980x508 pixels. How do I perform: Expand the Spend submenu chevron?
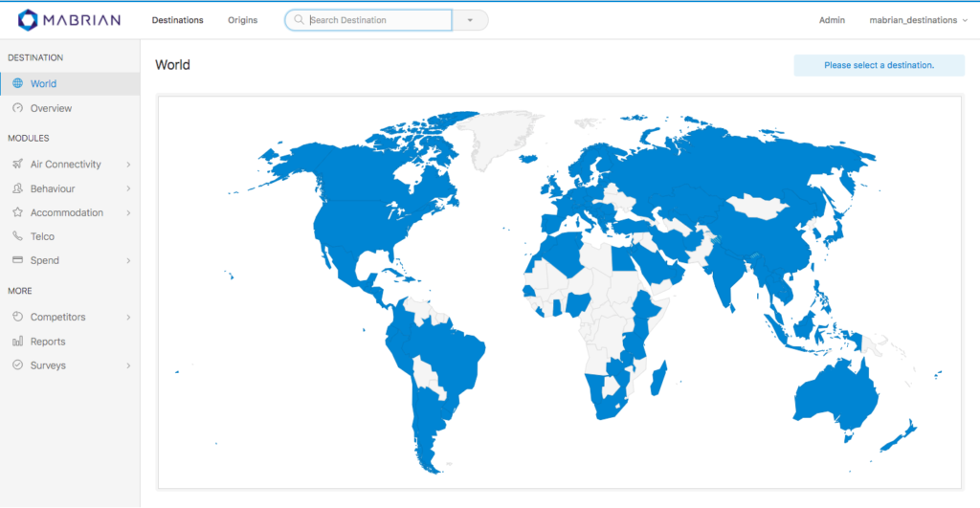click(x=128, y=260)
